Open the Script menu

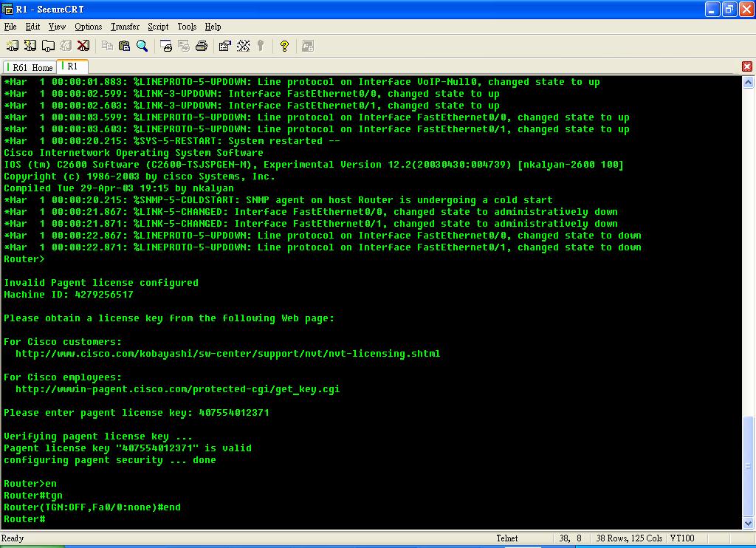pyautogui.click(x=158, y=27)
